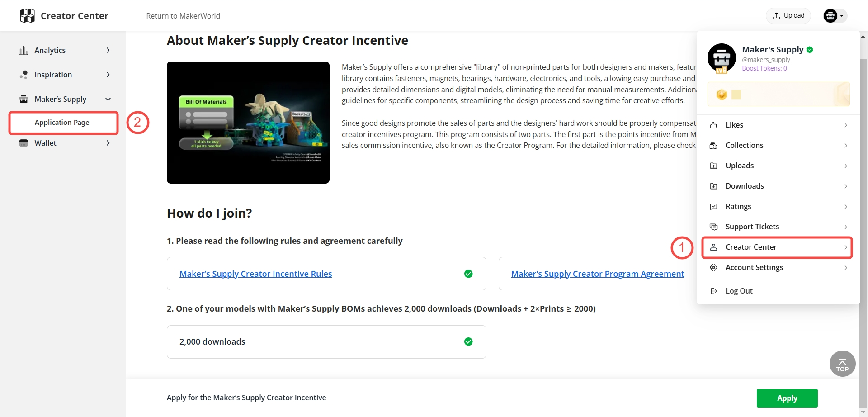Click the green check on Creator Incentive Rules

click(468, 274)
